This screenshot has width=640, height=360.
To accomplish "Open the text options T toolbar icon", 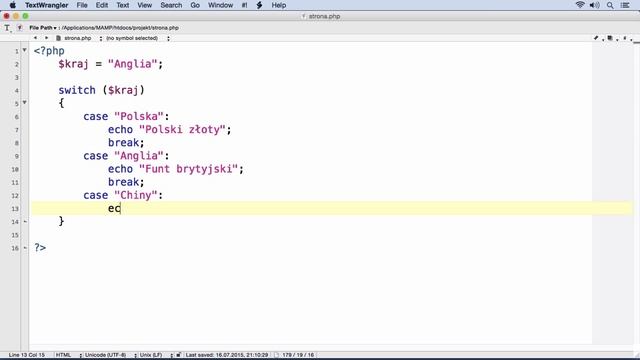I will tap(7, 28).
